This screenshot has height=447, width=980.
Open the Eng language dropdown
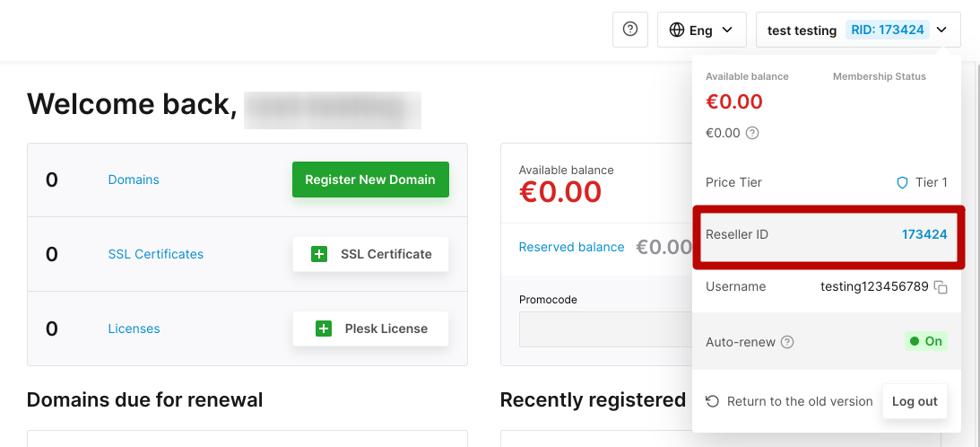tap(702, 30)
